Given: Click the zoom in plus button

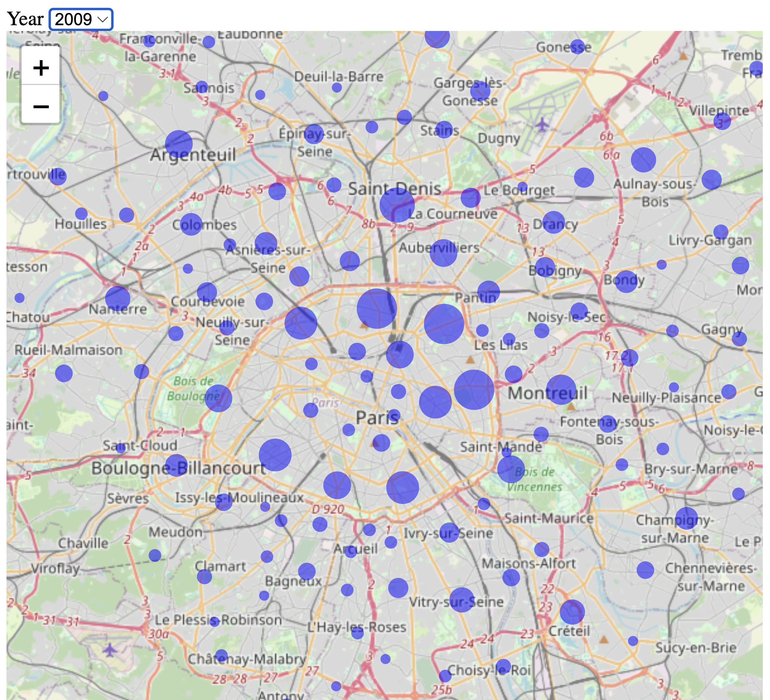Looking at the screenshot, I should pos(41,68).
